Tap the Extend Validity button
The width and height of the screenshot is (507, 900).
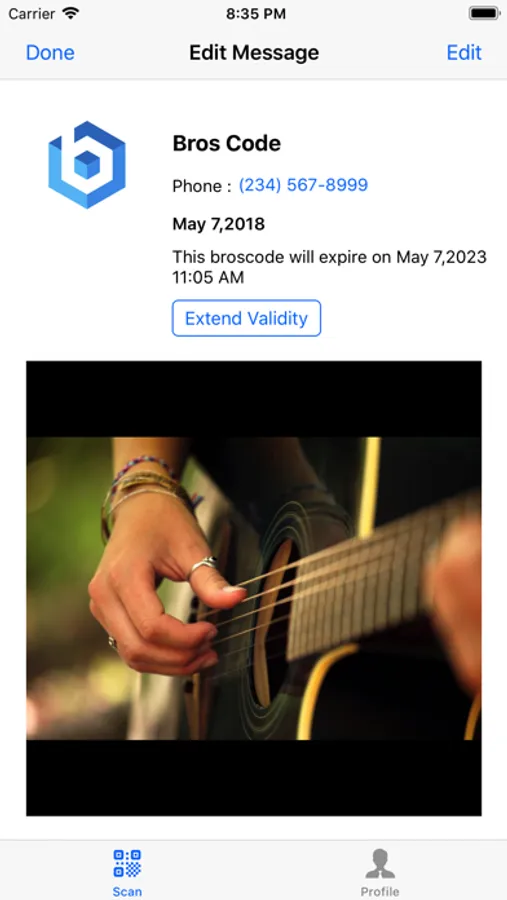(x=246, y=318)
